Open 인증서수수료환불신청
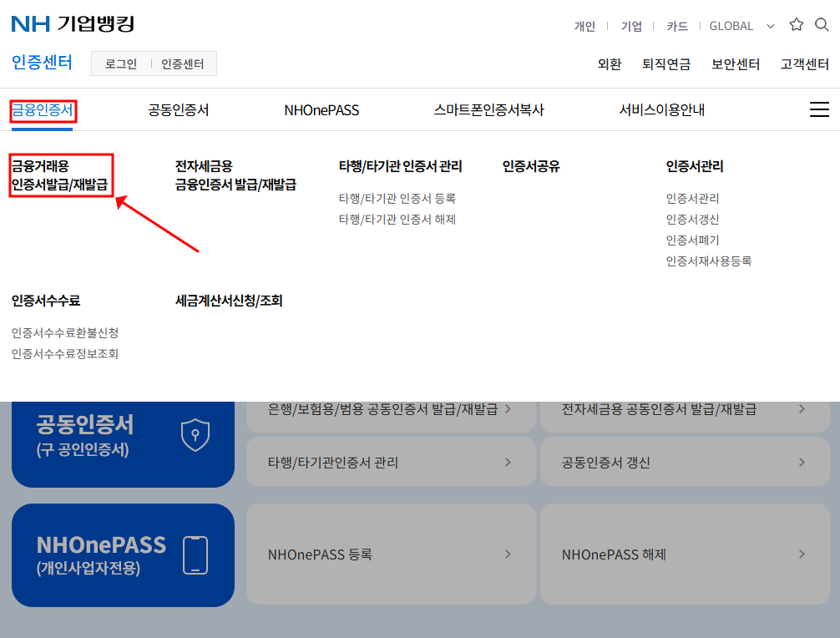This screenshot has height=638, width=840. pyautogui.click(x=65, y=332)
